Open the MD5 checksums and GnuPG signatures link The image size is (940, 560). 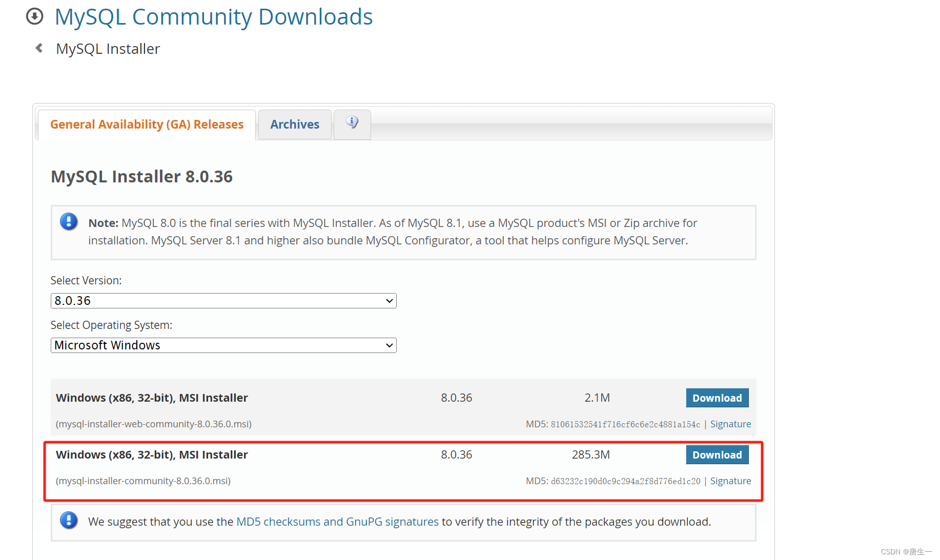337,522
